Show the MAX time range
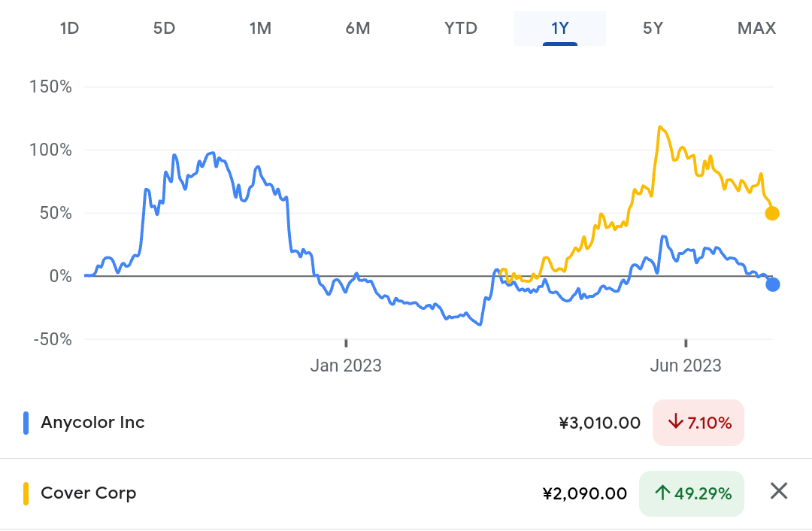Screen dimensions: 812x531 (756, 28)
